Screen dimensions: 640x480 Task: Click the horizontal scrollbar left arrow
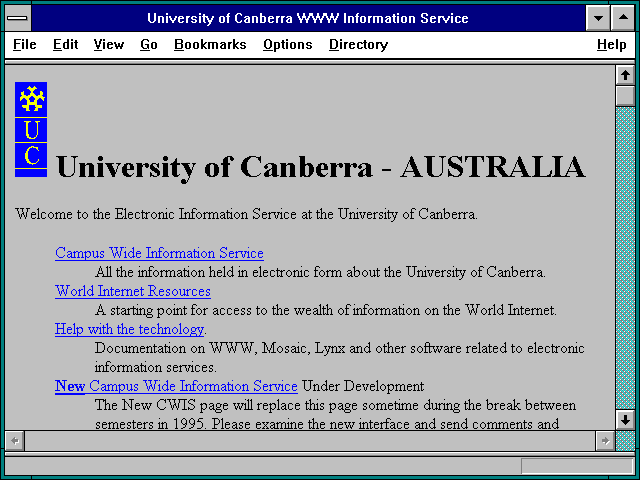15,441
